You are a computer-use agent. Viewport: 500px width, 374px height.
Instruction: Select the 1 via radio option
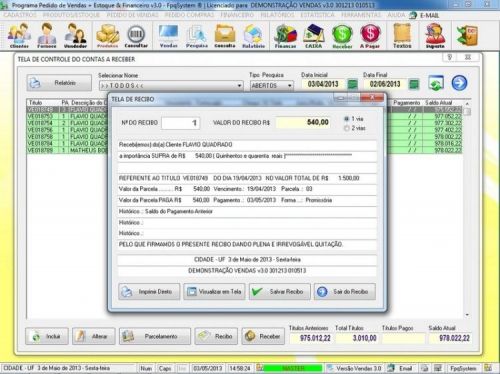coord(347,119)
